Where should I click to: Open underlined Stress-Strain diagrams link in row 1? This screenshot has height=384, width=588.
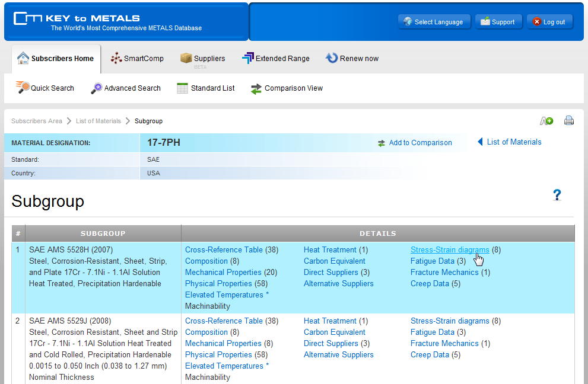pyautogui.click(x=450, y=250)
